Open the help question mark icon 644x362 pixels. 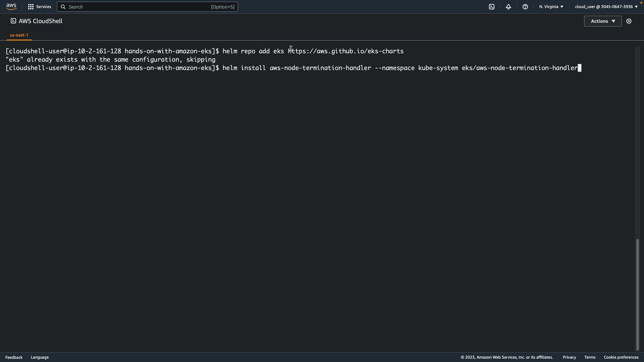click(x=525, y=7)
